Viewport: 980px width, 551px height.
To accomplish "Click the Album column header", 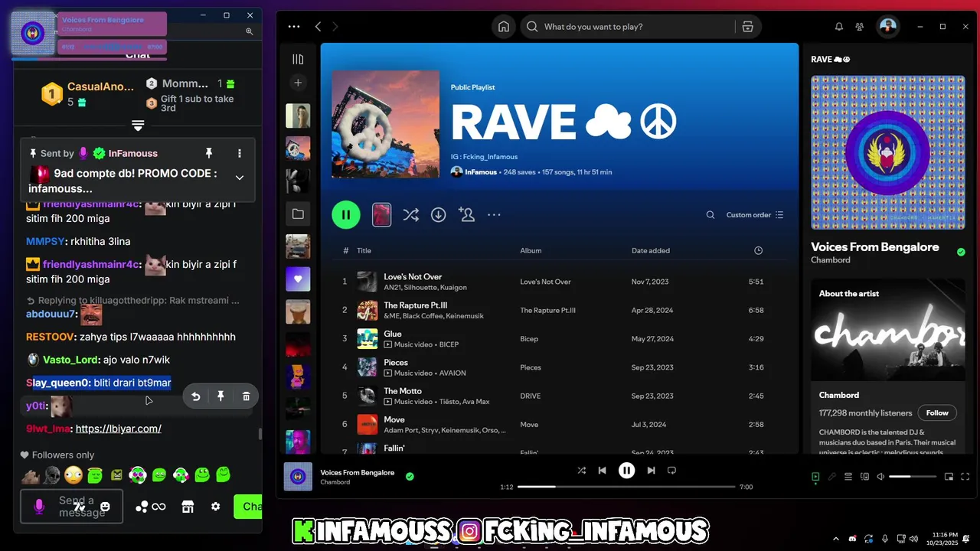I will click(531, 250).
